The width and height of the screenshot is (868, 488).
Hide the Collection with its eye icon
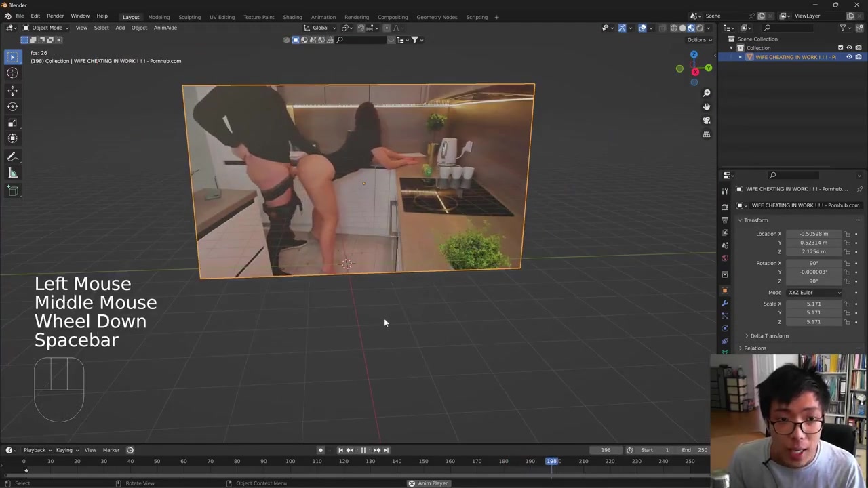pos(849,48)
